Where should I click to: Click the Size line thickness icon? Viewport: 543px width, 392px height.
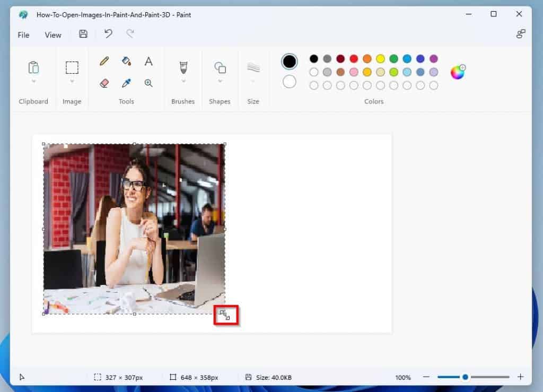(253, 67)
